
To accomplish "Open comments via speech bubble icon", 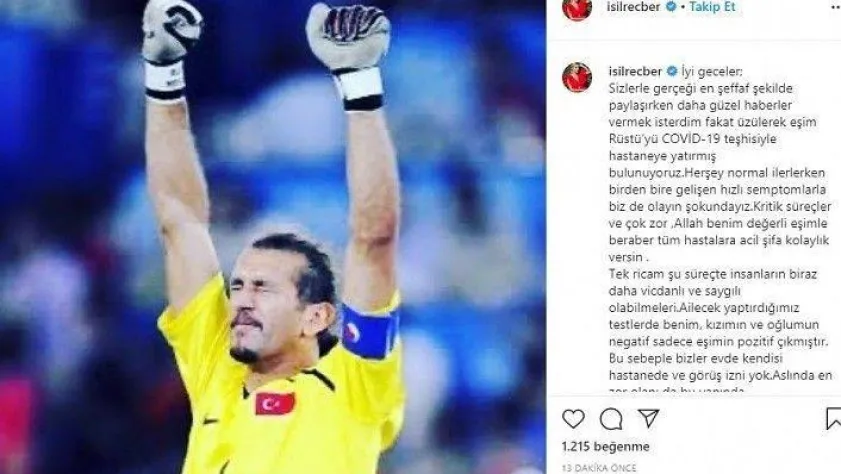I will (611, 419).
